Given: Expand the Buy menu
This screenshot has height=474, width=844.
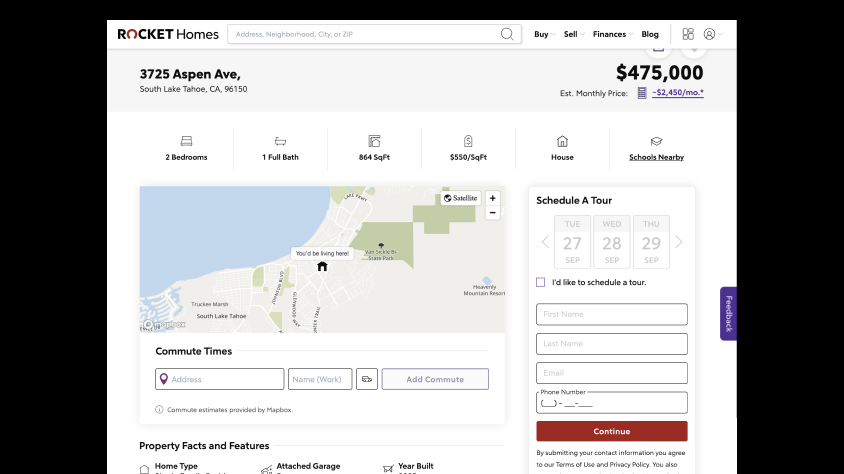Looking at the screenshot, I should coord(544,34).
